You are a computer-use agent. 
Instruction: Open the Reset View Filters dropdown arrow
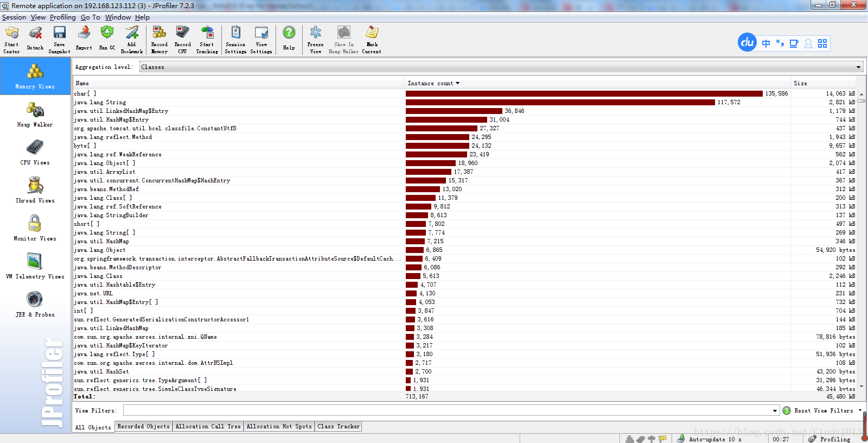coord(860,410)
